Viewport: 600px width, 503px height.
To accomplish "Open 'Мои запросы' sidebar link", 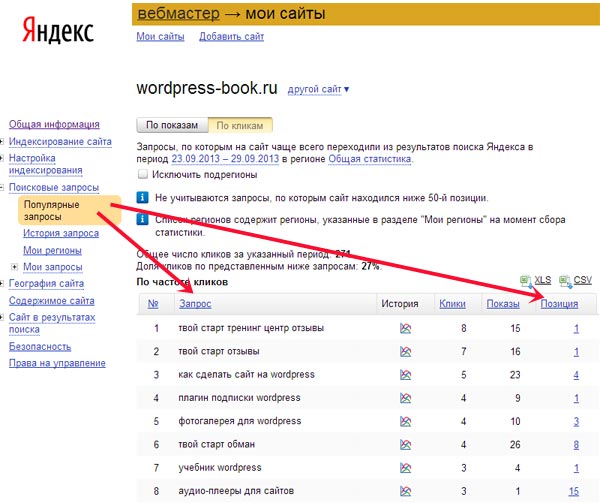I will tap(53, 267).
